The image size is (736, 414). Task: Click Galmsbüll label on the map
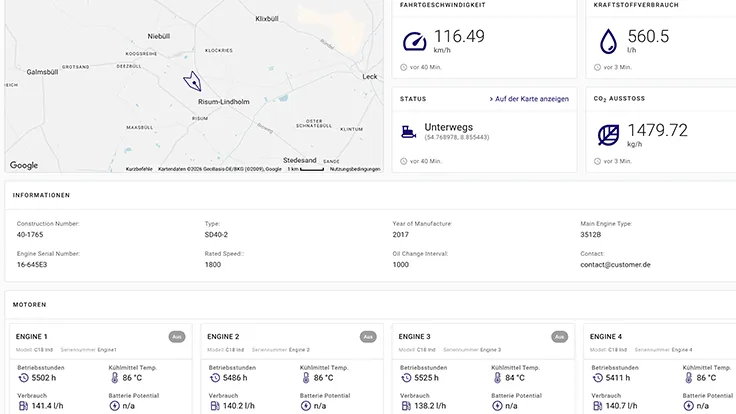tap(42, 72)
